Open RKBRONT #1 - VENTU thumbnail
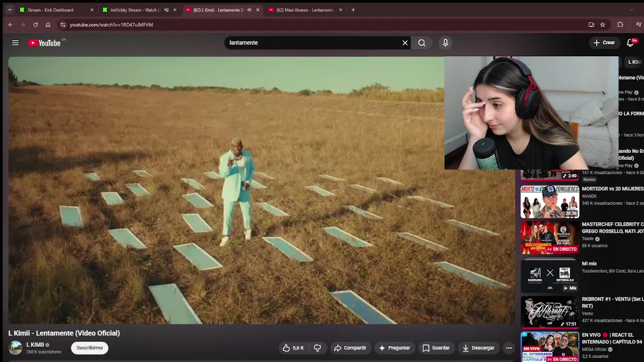 (x=549, y=312)
